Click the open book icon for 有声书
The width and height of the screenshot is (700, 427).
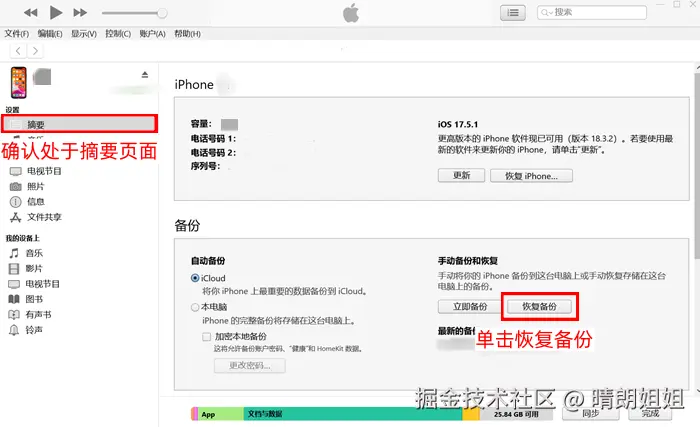coord(14,314)
